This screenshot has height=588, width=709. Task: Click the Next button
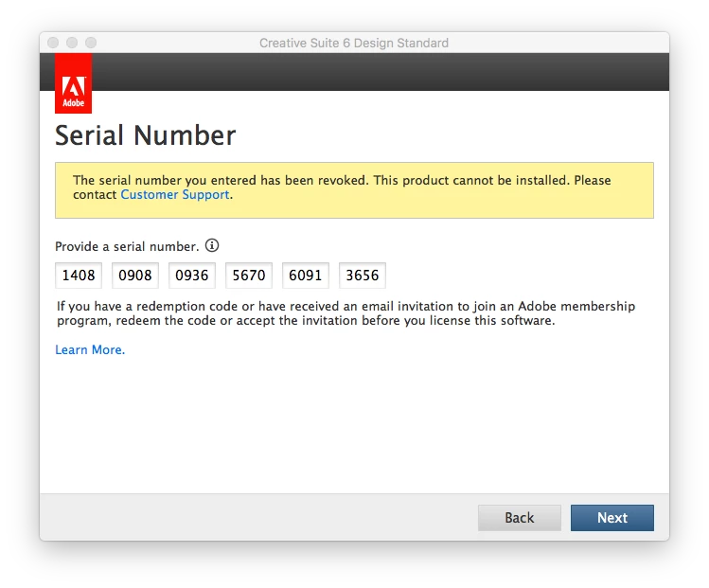tap(612, 517)
